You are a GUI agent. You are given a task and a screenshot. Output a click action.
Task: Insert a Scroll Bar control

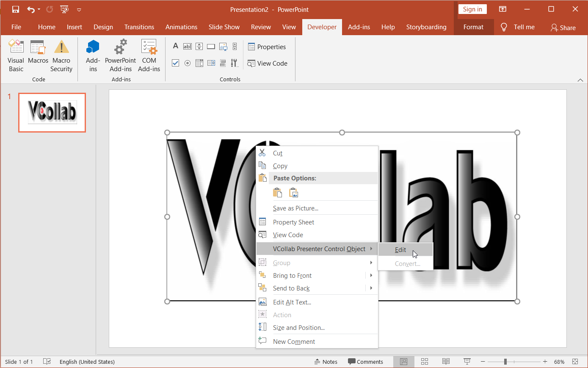point(235,46)
